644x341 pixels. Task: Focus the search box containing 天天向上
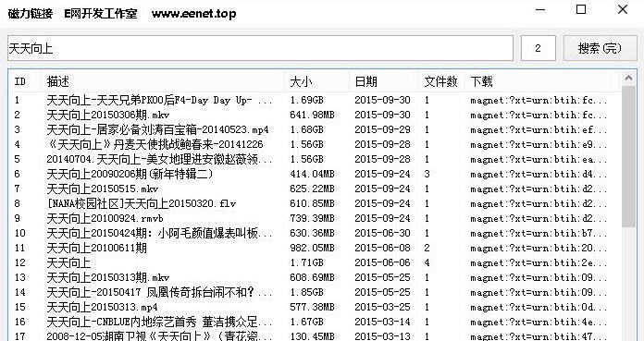[x=260, y=48]
